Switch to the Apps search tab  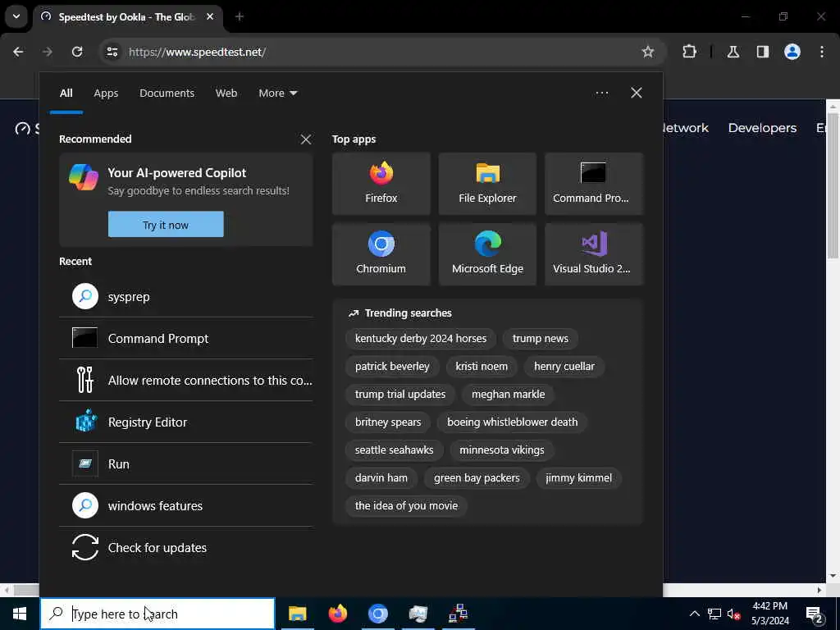tap(106, 94)
